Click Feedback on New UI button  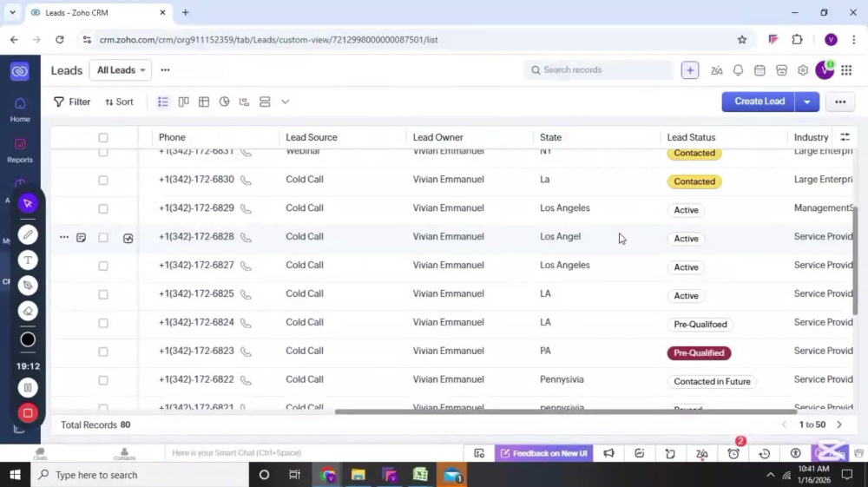[x=543, y=453]
